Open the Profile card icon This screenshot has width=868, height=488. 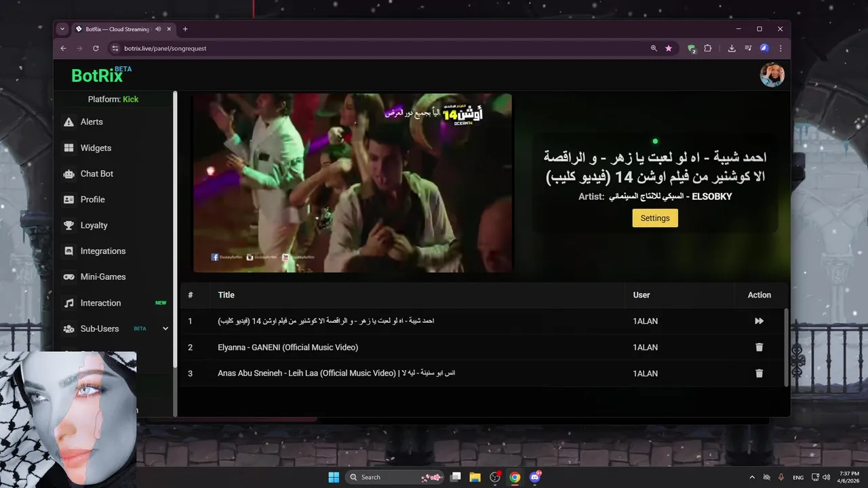[68, 199]
